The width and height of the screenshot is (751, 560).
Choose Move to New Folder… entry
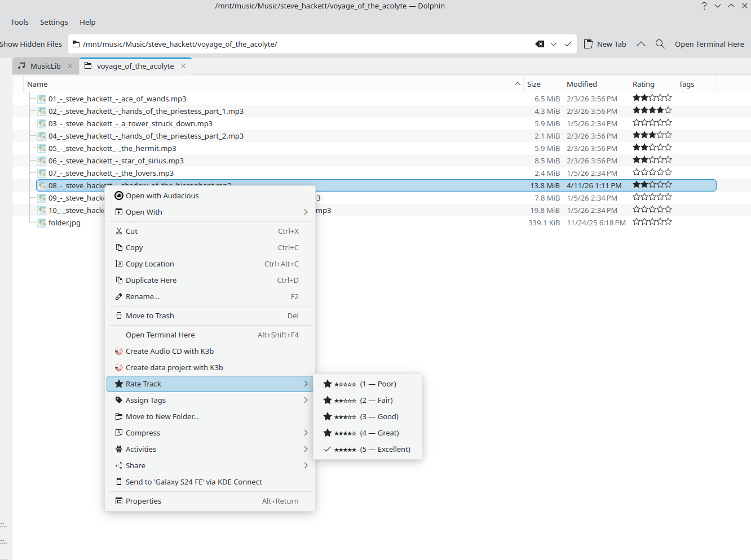[210, 416]
